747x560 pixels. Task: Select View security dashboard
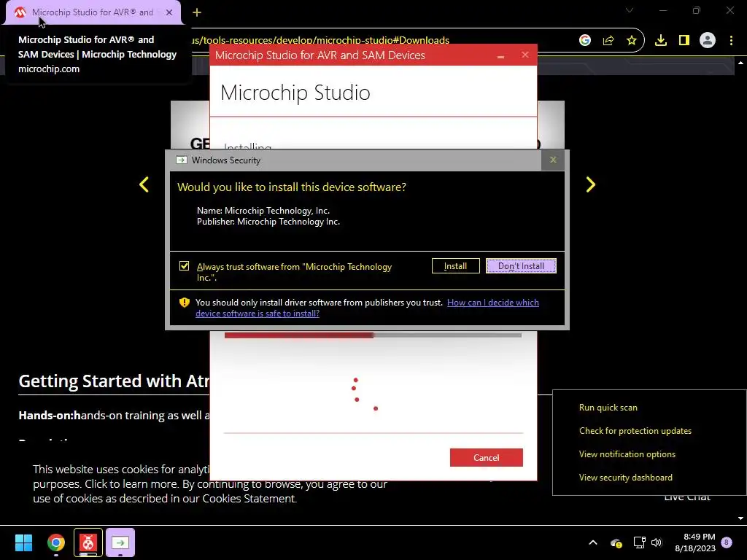[625, 477]
